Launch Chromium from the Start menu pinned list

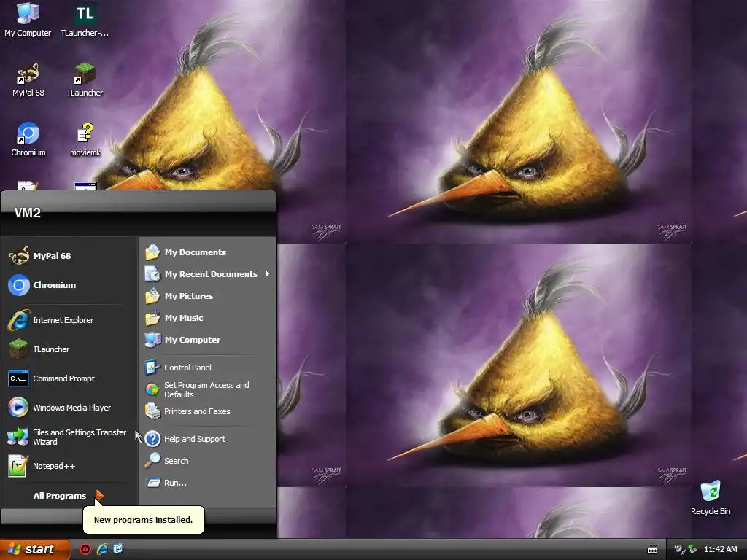[x=69, y=285]
